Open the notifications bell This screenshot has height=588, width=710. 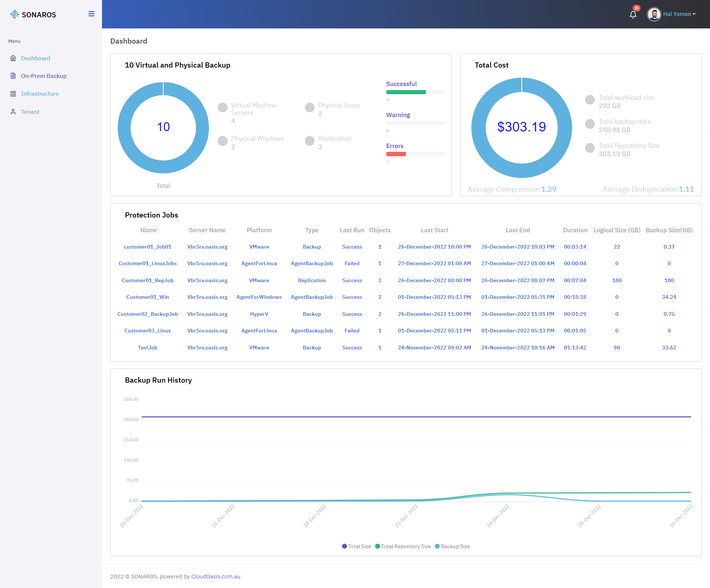click(633, 14)
